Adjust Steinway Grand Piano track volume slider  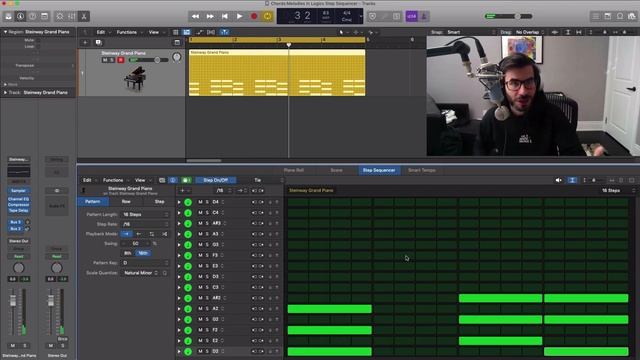click(149, 60)
